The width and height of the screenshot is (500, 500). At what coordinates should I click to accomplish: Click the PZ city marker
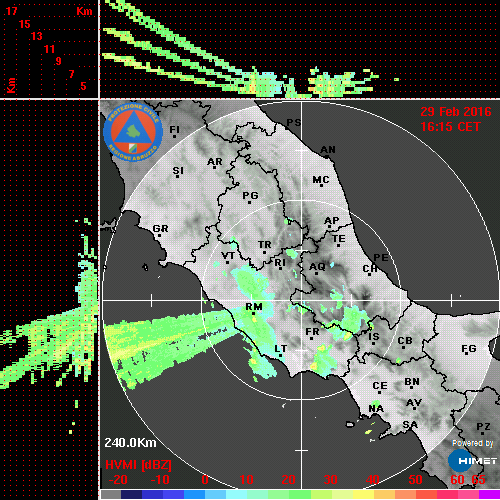[482, 433]
